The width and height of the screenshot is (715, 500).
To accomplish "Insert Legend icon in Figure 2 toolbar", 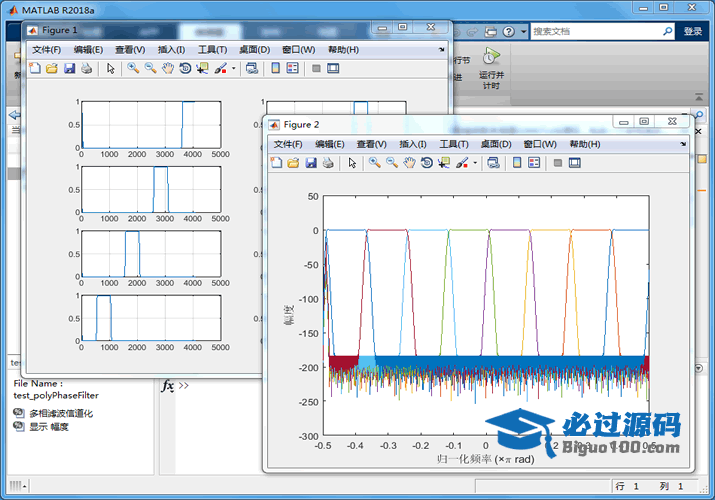I will (534, 163).
